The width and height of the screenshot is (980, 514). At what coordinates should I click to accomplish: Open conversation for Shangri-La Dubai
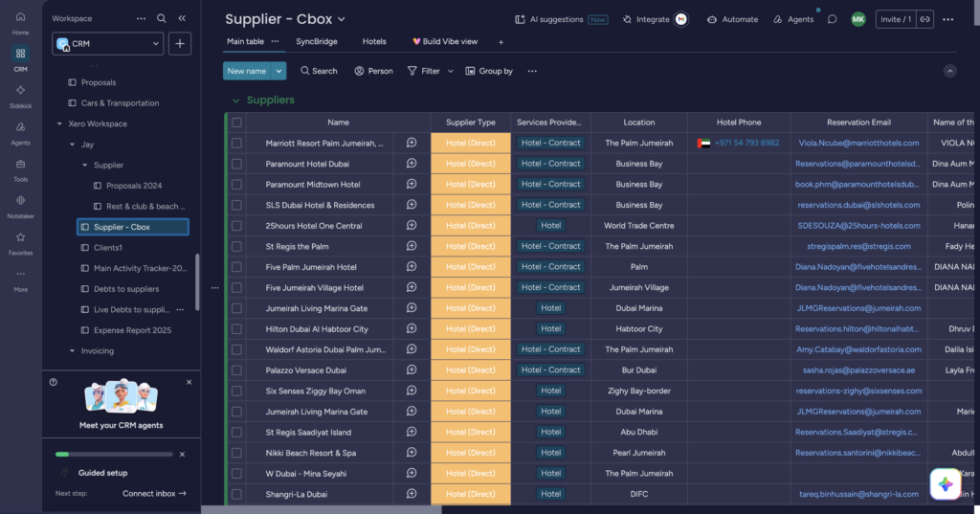(412, 493)
